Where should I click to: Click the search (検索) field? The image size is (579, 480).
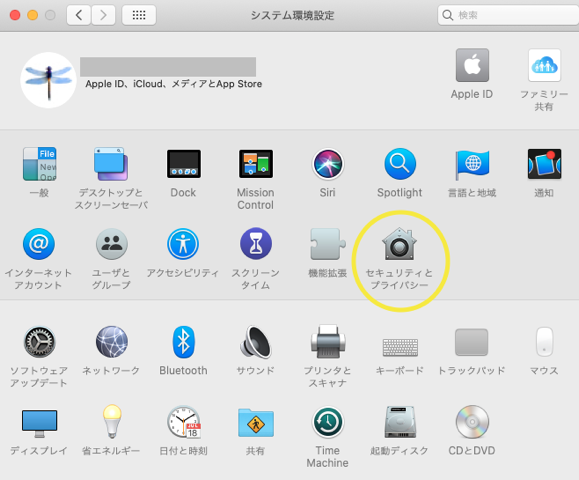(508, 15)
